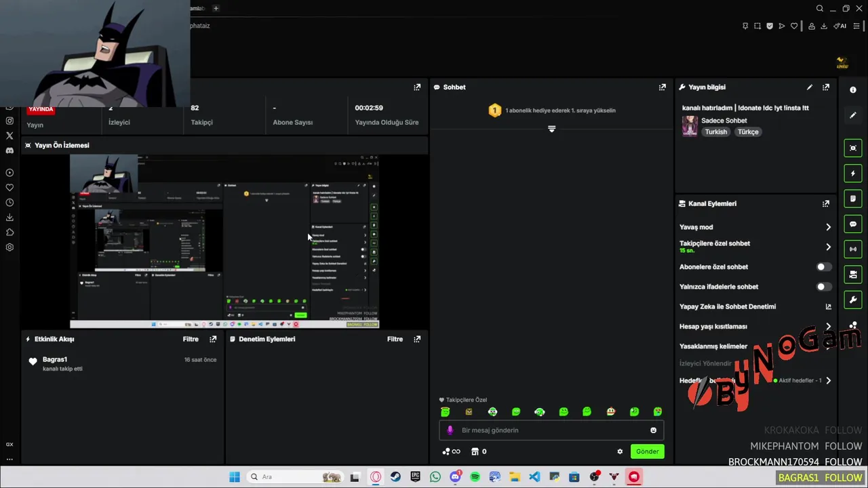This screenshot has height=488, width=868.
Task: Select the last green emote in the row
Action: [657, 411]
